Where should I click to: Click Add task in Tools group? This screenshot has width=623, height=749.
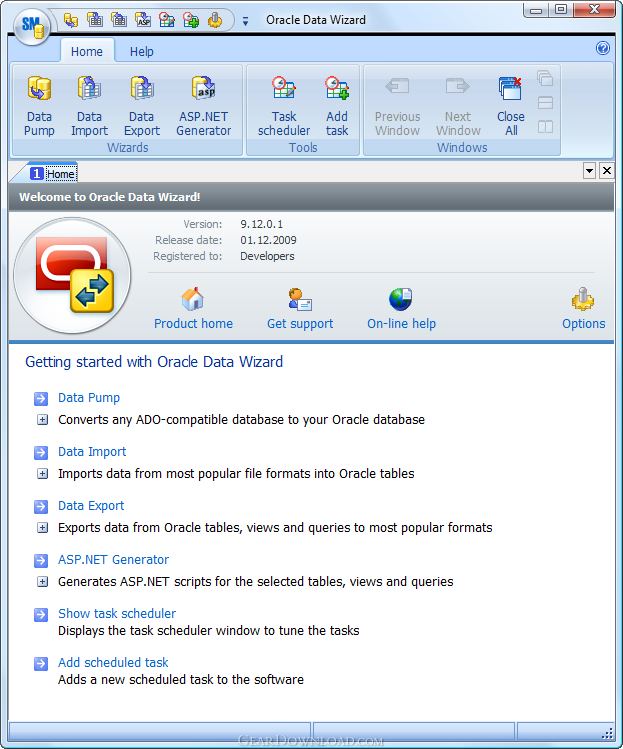coord(337,106)
